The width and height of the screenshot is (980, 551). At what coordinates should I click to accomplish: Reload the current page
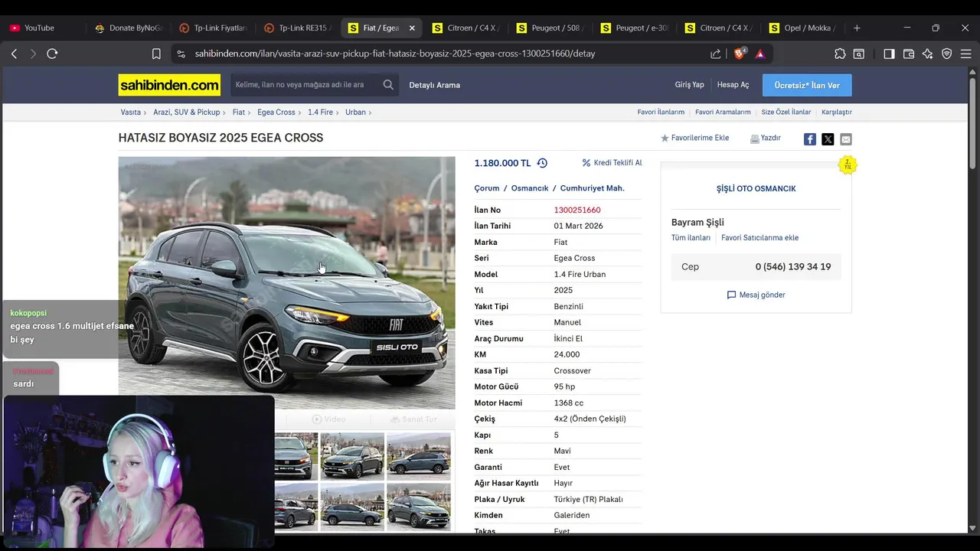tap(52, 54)
